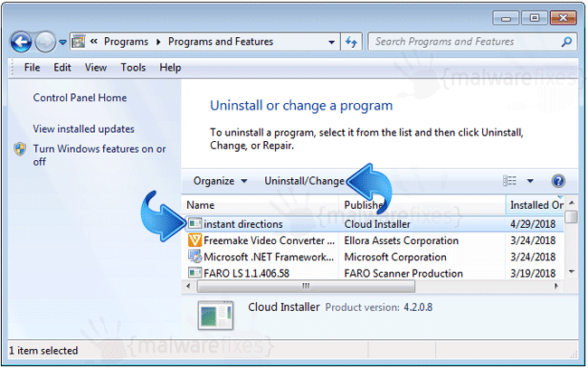Click the instant directions program icon
Viewport: 588px width, 368px height.
pyautogui.click(x=194, y=223)
